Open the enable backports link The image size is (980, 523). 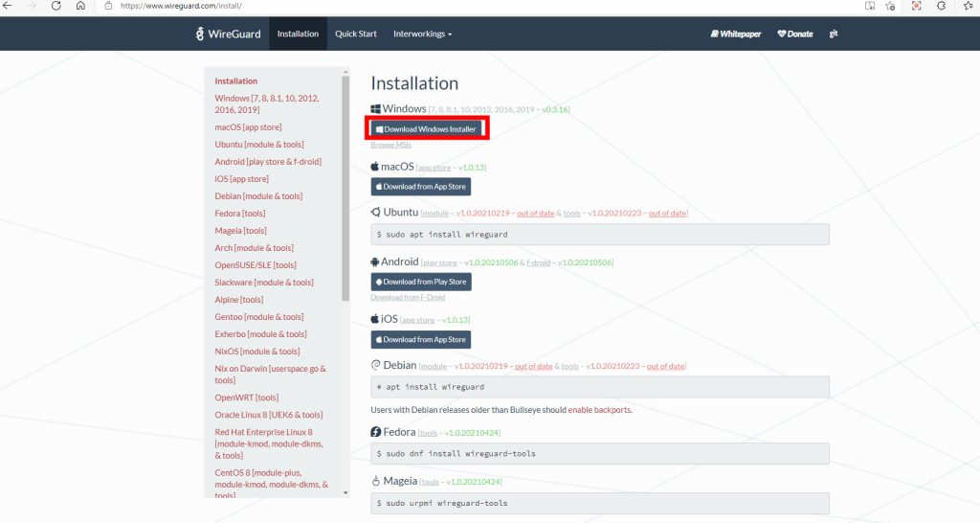pos(599,410)
